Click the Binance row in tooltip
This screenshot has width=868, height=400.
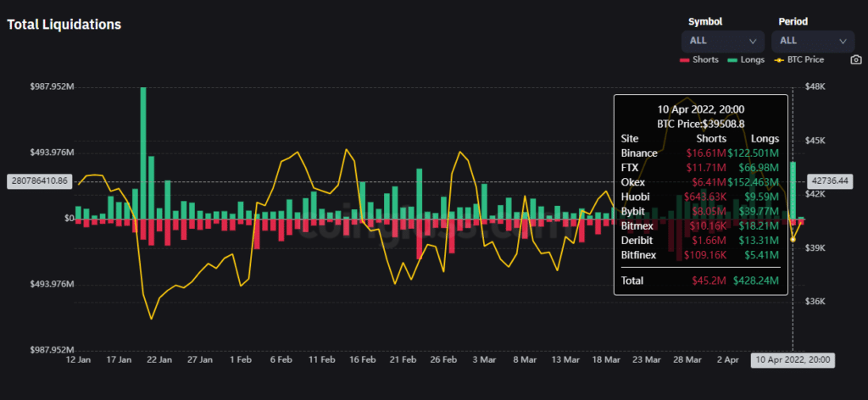pos(699,153)
